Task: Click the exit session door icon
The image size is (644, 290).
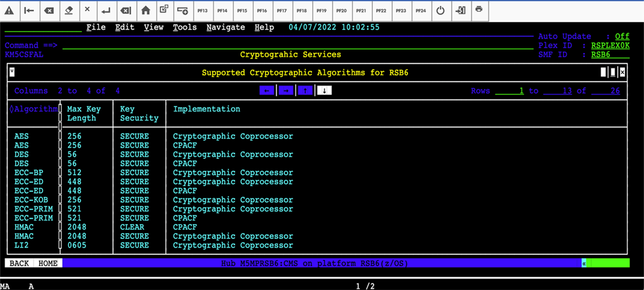Action: 460,10
